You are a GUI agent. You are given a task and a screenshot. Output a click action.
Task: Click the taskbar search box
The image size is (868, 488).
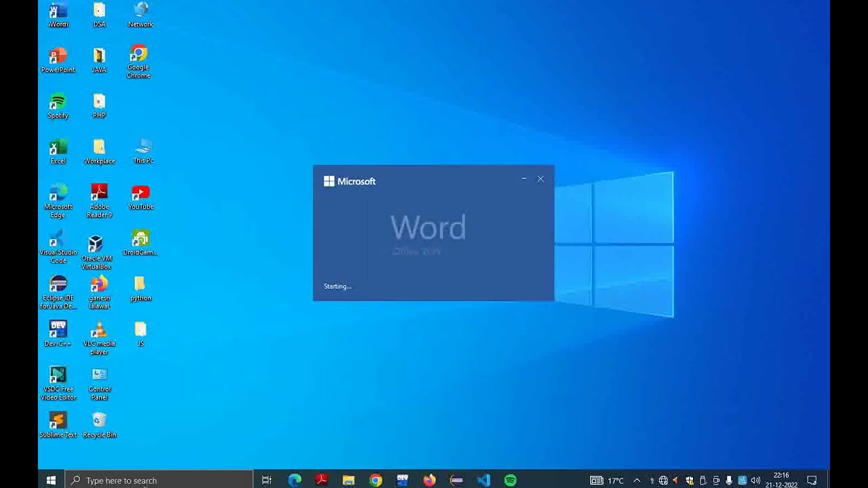click(x=159, y=480)
